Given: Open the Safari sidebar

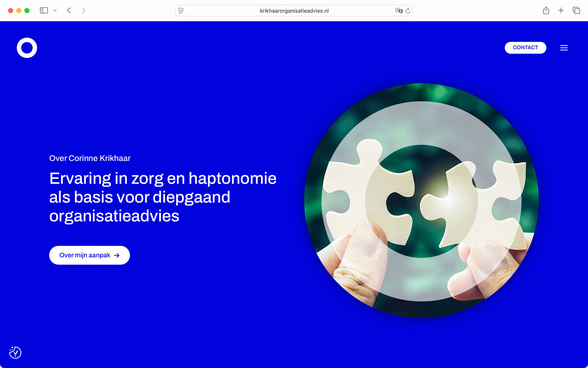Looking at the screenshot, I should click(x=44, y=10).
